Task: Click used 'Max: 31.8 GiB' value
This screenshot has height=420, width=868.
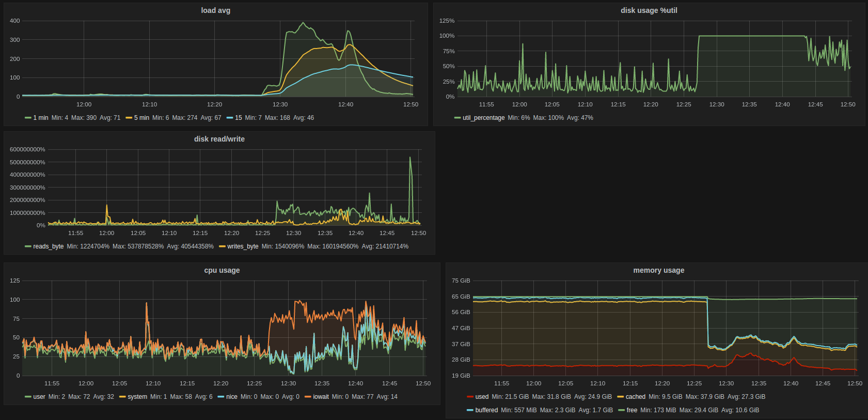Action: (x=551, y=397)
